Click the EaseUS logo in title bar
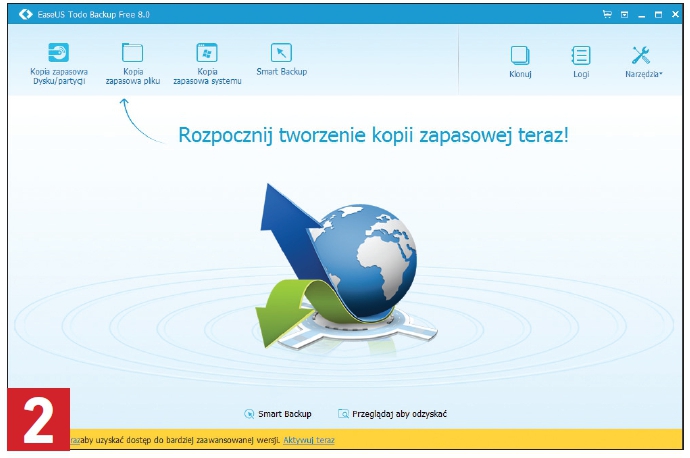Image resolution: width=690 pixels, height=458 pixels. [x=26, y=14]
